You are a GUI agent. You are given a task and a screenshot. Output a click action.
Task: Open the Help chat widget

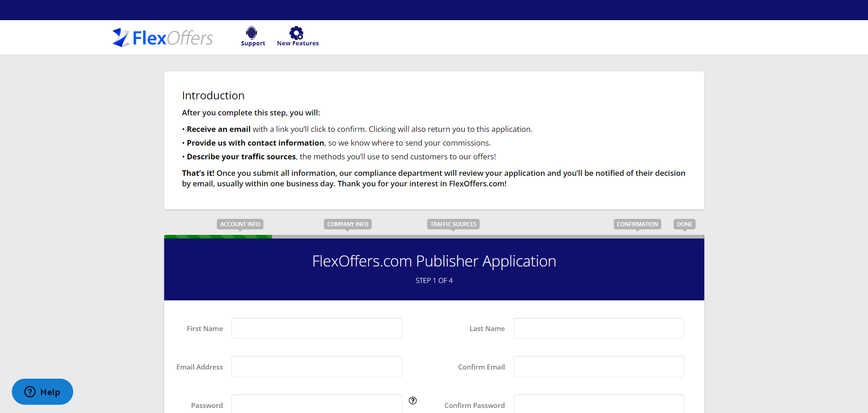[x=43, y=391]
